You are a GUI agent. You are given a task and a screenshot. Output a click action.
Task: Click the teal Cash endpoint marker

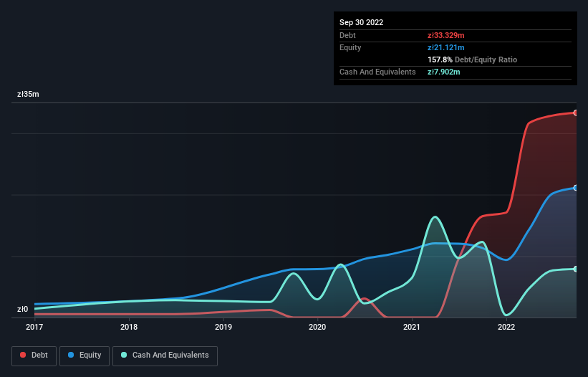click(576, 269)
